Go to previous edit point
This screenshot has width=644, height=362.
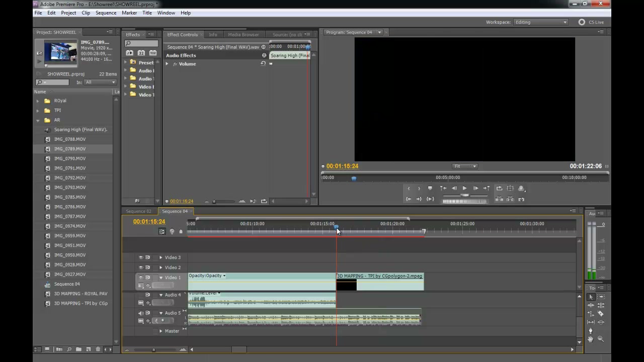(x=443, y=188)
